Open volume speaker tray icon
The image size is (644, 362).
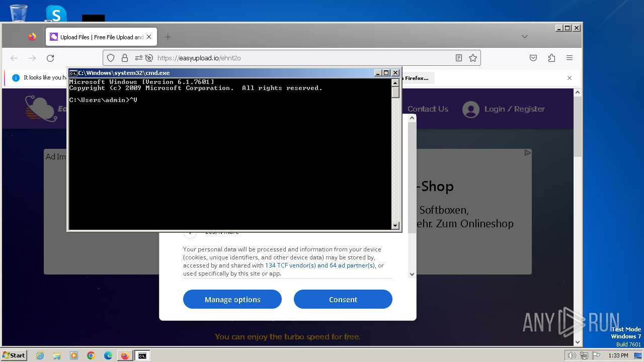(x=572, y=355)
